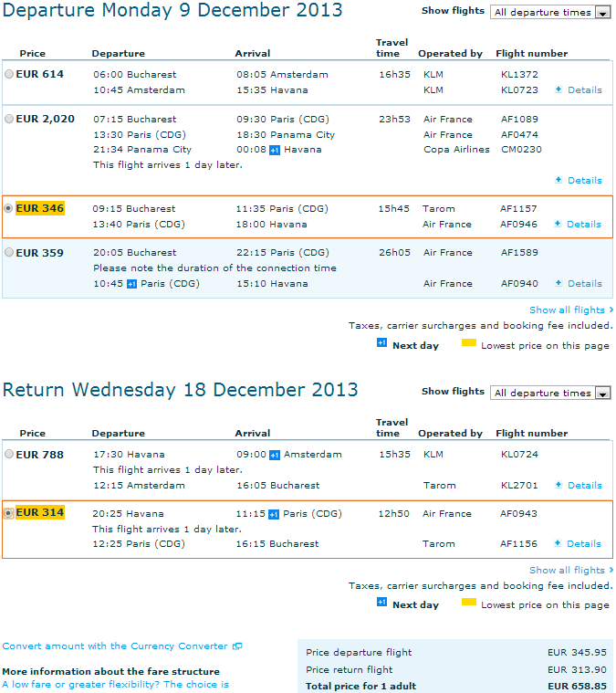Click plus icon for Copa Airlines flight details
The width and height of the screenshot is (616, 693).
click(559, 180)
